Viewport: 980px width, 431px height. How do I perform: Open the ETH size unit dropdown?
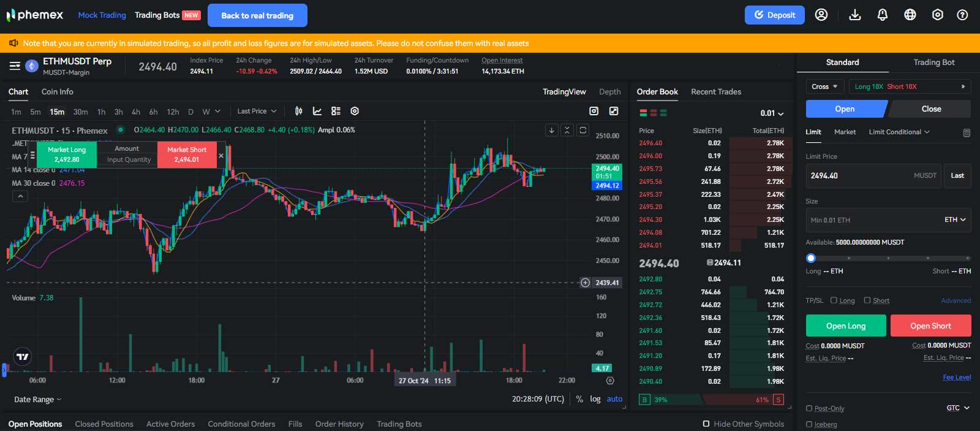955,219
